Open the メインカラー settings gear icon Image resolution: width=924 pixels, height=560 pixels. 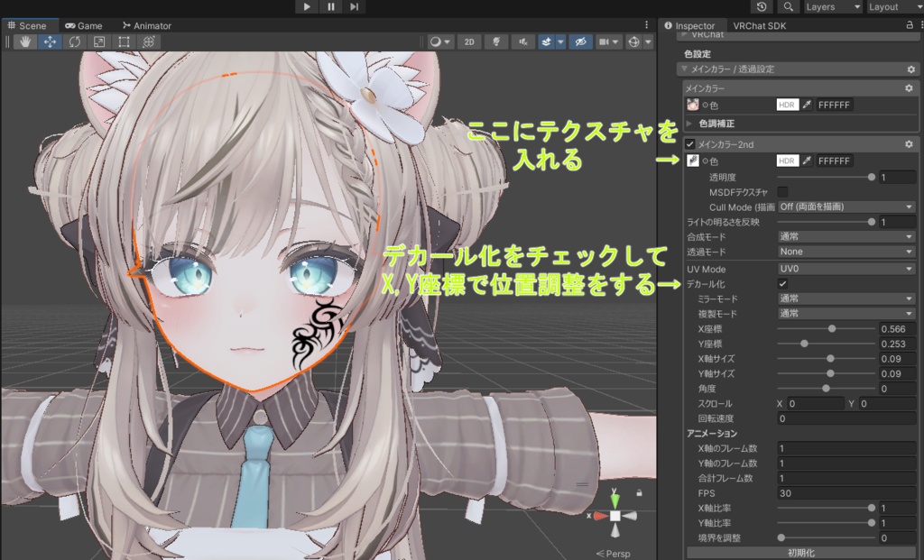pos(910,87)
